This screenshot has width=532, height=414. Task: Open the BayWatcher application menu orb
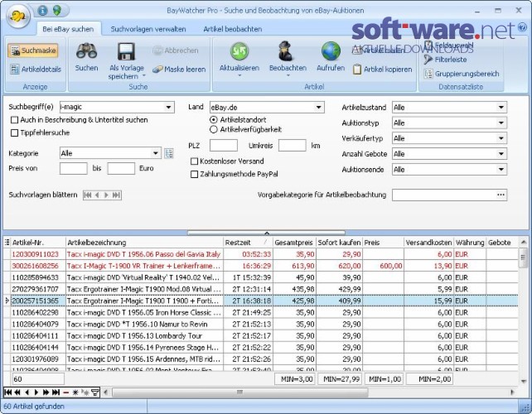point(17,16)
